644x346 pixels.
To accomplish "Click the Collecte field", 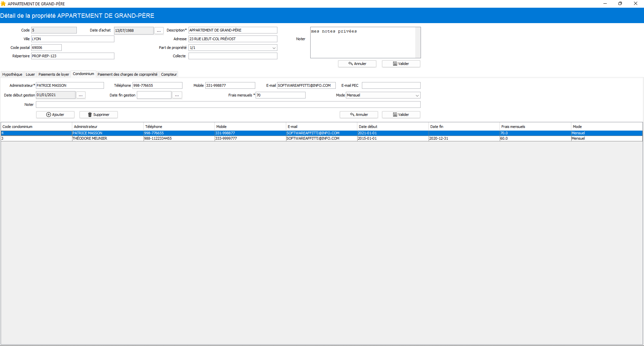I will coord(233,56).
